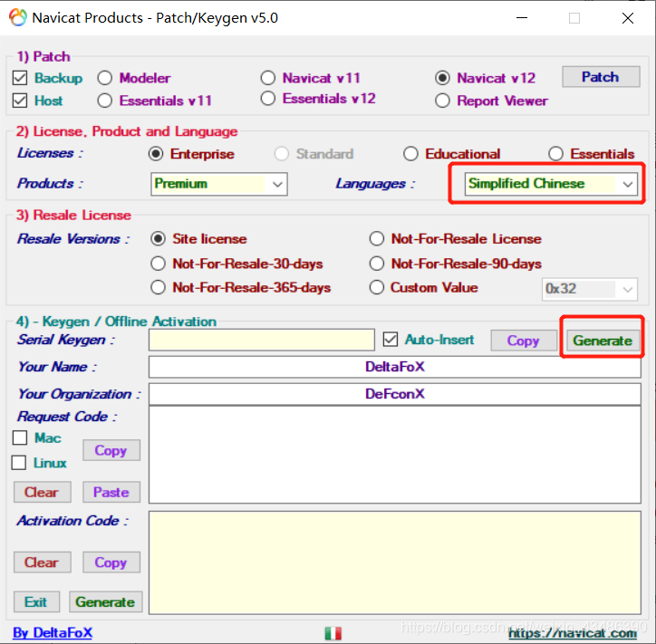Toggle the Mac checkbox

coord(20,437)
